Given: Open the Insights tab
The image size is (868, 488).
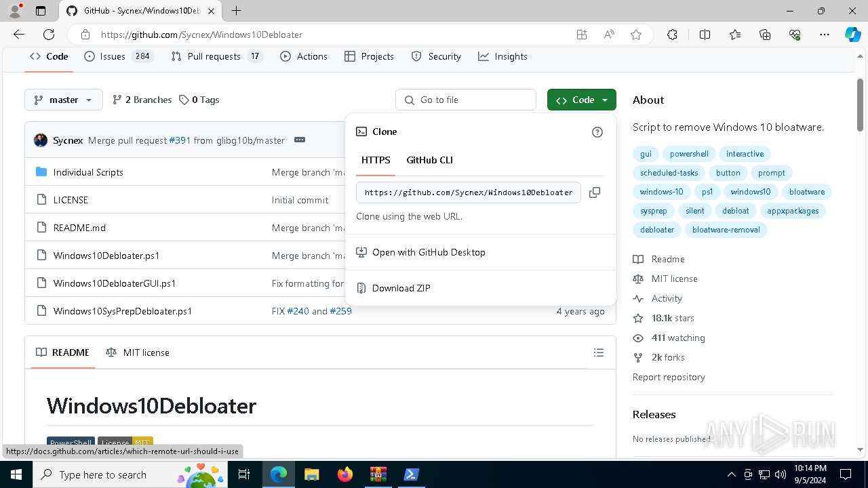Looking at the screenshot, I should tap(502, 56).
